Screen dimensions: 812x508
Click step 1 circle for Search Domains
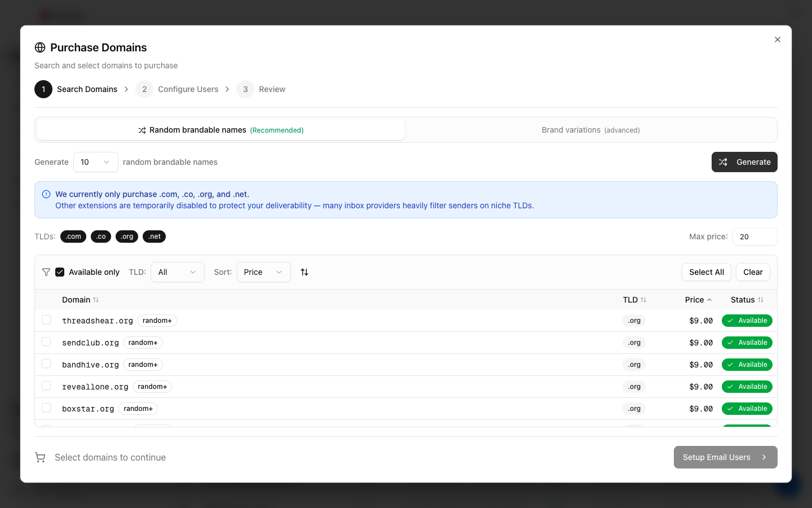point(43,89)
